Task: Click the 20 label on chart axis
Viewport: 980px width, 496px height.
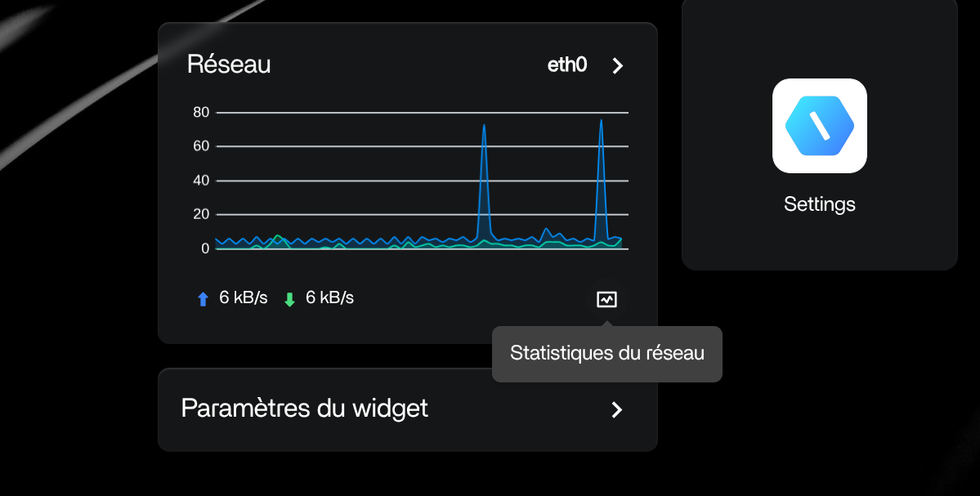Action: [x=201, y=214]
